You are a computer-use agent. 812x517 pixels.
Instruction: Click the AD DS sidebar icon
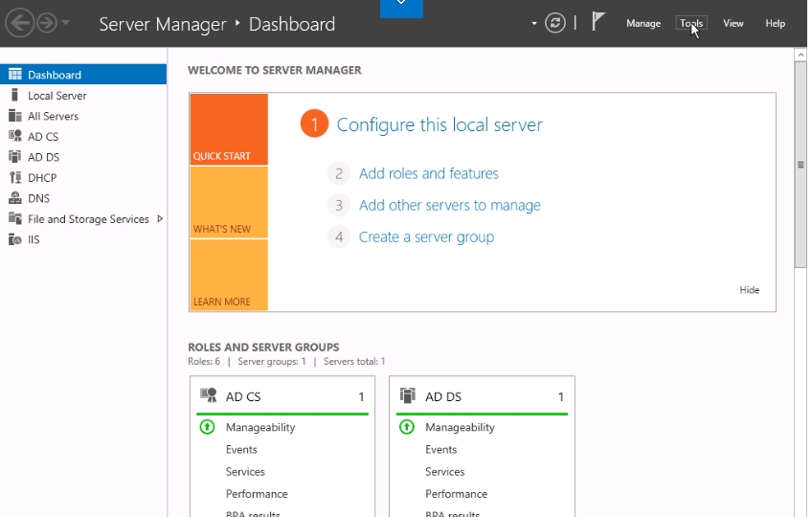15,156
